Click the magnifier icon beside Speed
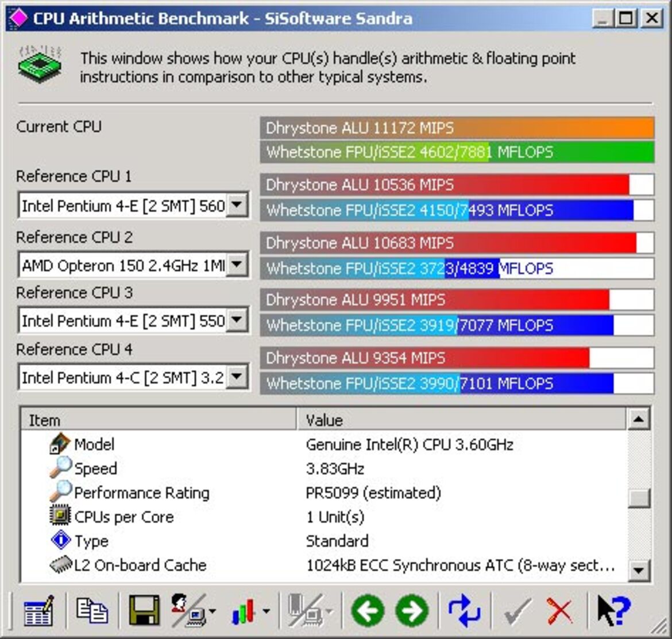Viewport: 672px width, 639px height. coord(60,467)
